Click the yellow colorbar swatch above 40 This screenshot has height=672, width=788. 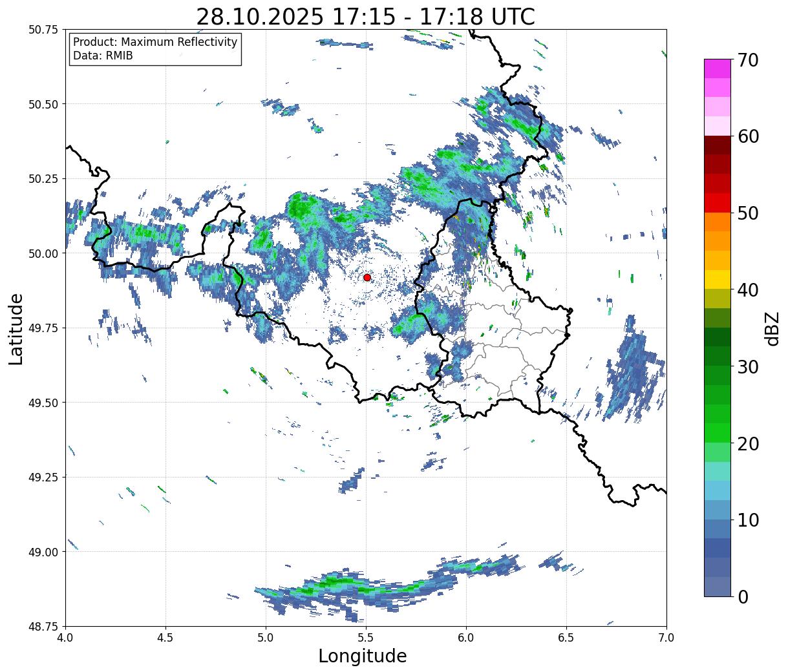(718, 279)
